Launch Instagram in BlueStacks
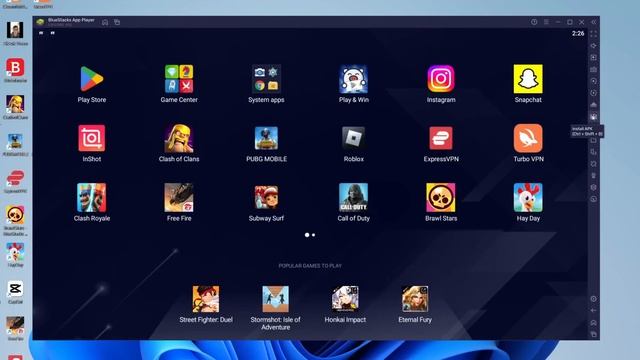The width and height of the screenshot is (640, 360). (441, 79)
